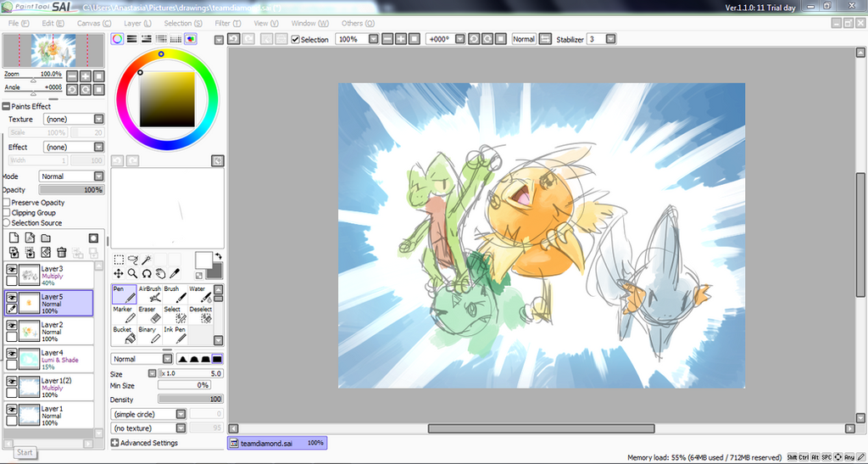
Task: Open the layer blending Mode dropdown
Action: point(71,176)
